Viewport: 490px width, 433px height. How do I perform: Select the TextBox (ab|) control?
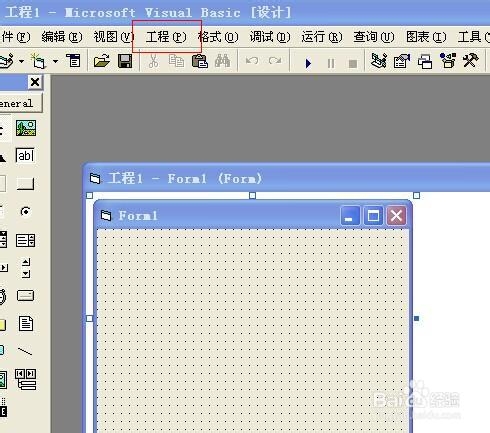(x=25, y=156)
